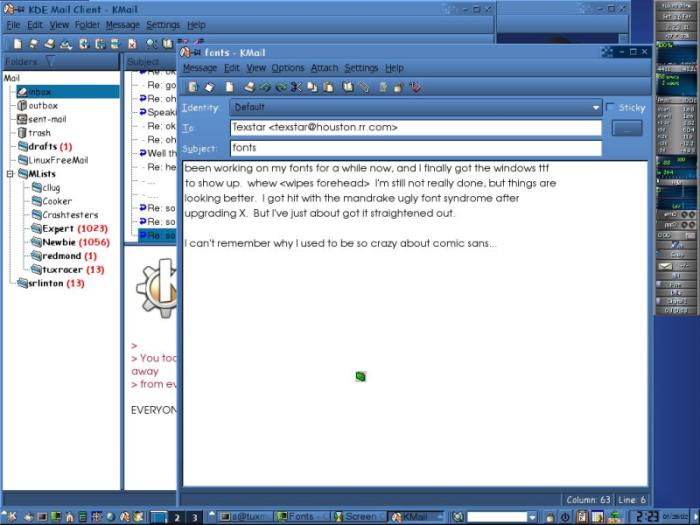Viewport: 700px width, 525px height.
Task: Click Find magnifier icon in main toolbar
Action: pos(151,43)
